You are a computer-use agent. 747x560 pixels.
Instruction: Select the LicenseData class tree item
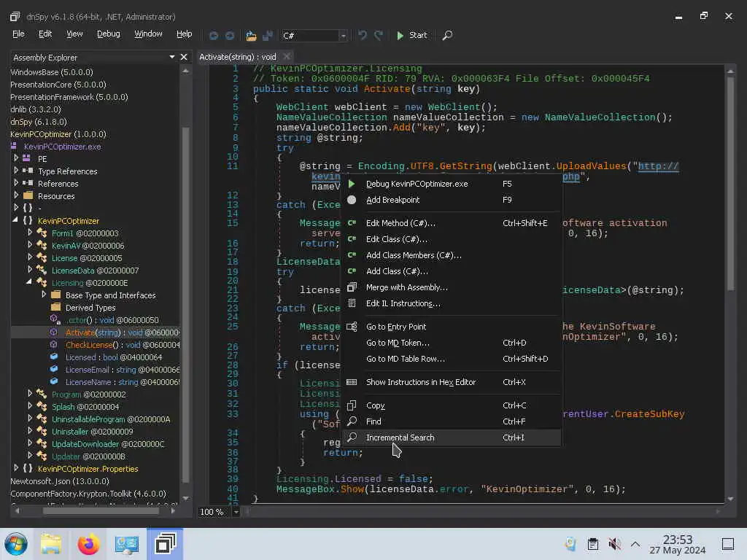[96, 271]
